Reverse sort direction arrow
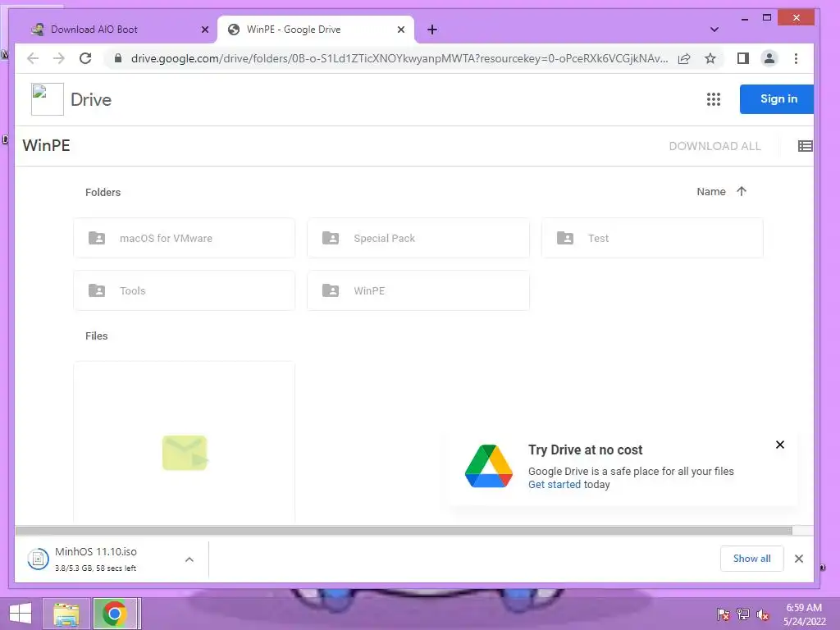 click(742, 191)
